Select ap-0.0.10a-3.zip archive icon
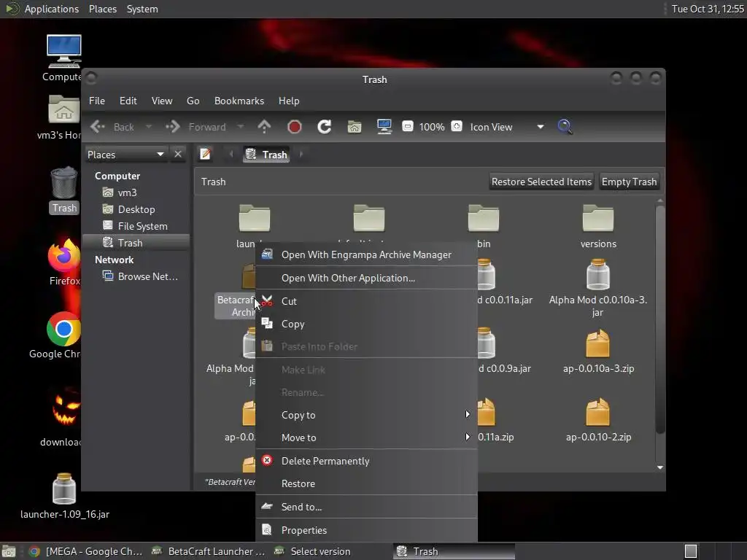The height and width of the screenshot is (560, 747). 598,343
